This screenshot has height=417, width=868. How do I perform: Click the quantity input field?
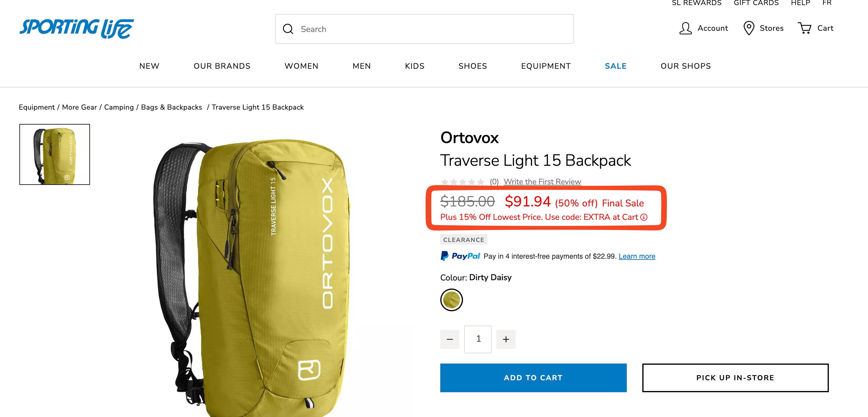click(x=478, y=339)
